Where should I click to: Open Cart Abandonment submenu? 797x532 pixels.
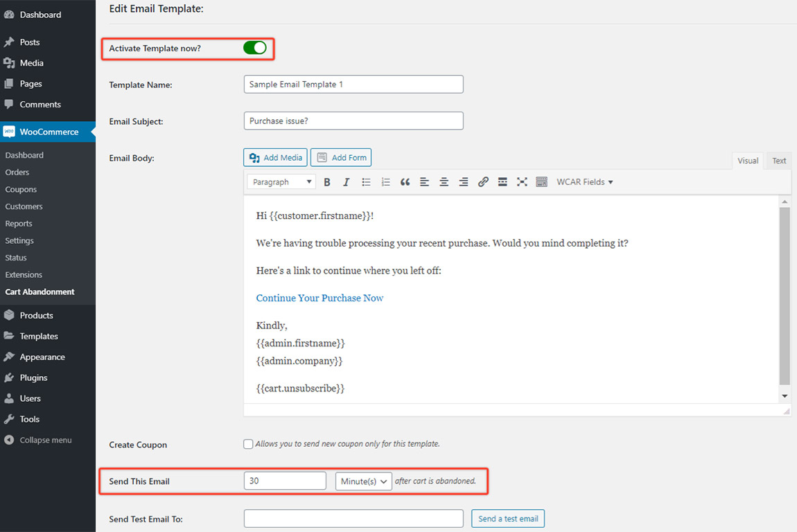40,292
